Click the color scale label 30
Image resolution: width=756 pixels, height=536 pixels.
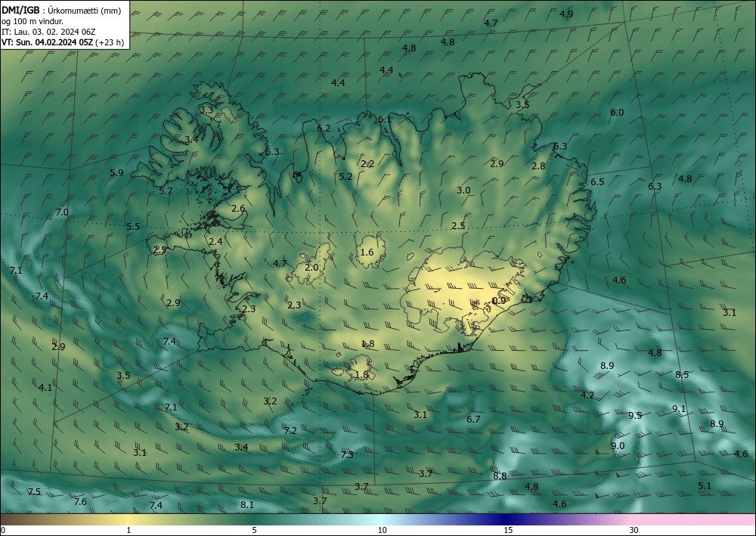pos(634,531)
